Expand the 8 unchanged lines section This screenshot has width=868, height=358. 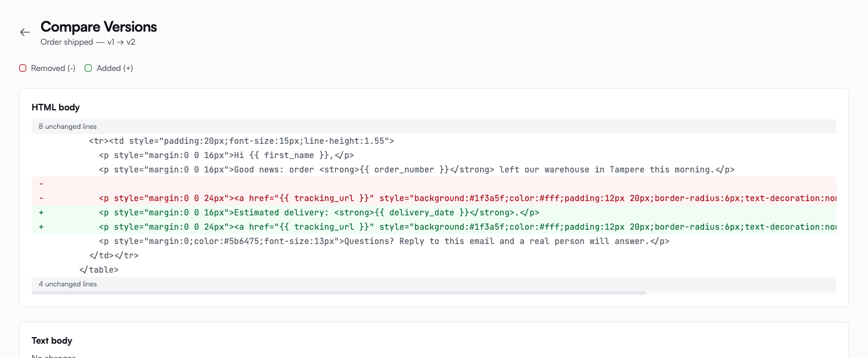coord(434,126)
